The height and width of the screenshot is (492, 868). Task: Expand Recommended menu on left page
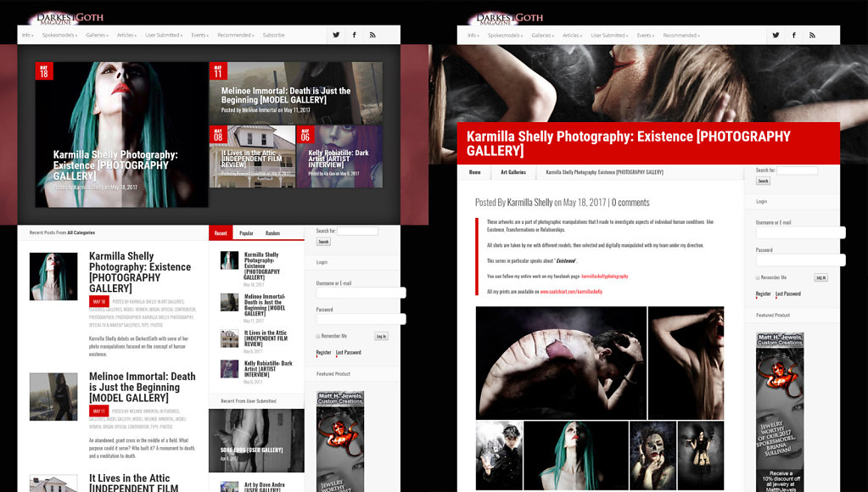(236, 35)
